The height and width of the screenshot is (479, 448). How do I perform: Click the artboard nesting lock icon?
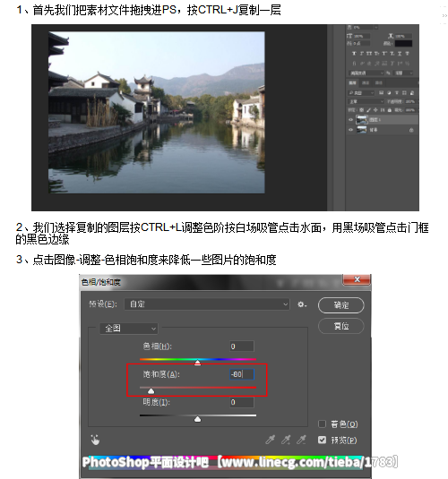point(383,110)
